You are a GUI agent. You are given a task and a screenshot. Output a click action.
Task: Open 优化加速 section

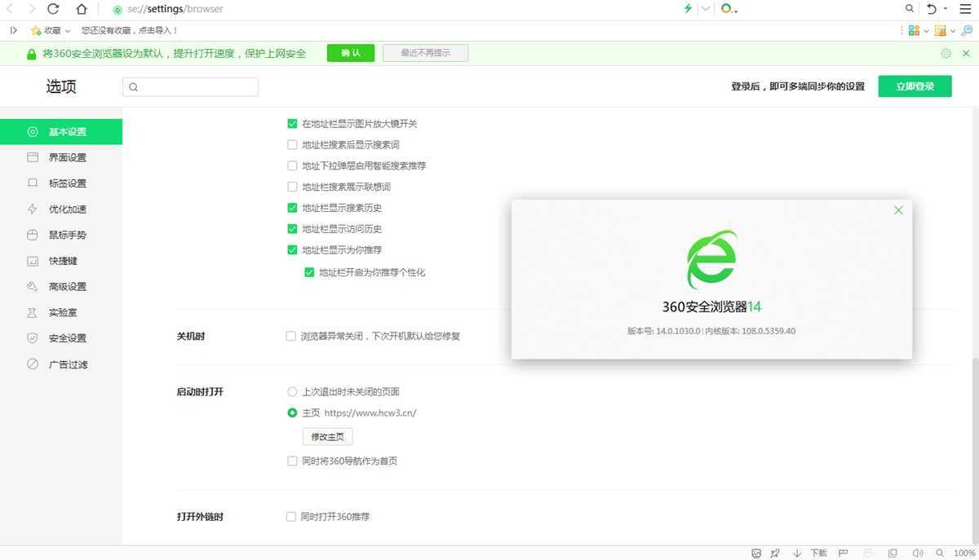[61, 209]
